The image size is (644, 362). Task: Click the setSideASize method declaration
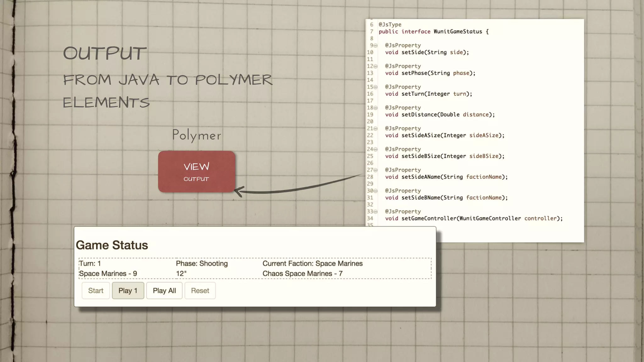(x=445, y=135)
